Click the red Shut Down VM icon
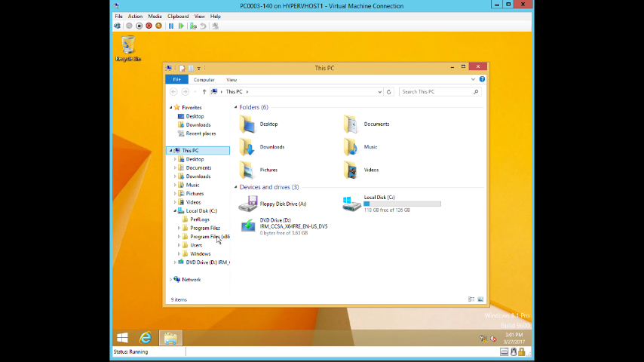 [149, 26]
